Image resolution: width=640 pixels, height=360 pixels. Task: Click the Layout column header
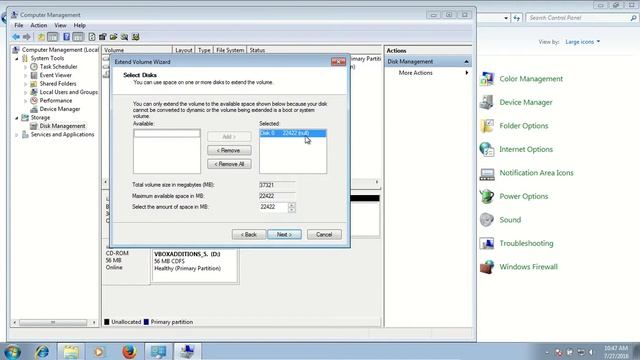(x=183, y=50)
